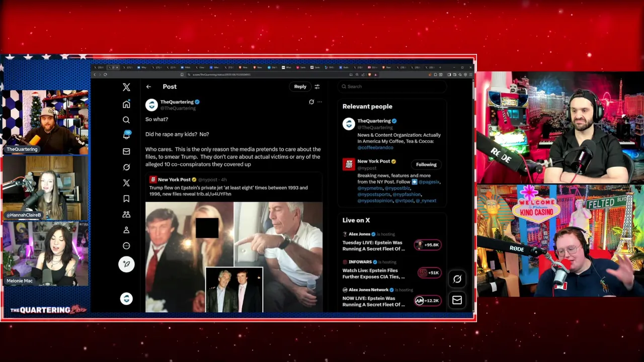
Task: Open TheQuartering in Relevant people
Action: tap(374, 121)
